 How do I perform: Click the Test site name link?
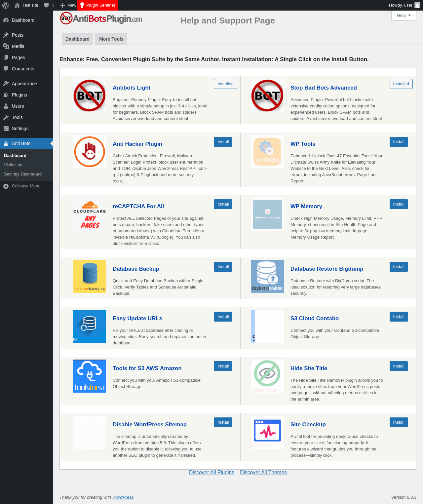coord(30,5)
